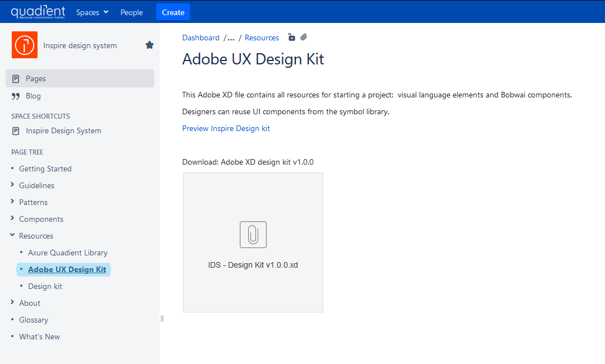Open Blog in the sidebar
The image size is (605, 364).
33,96
